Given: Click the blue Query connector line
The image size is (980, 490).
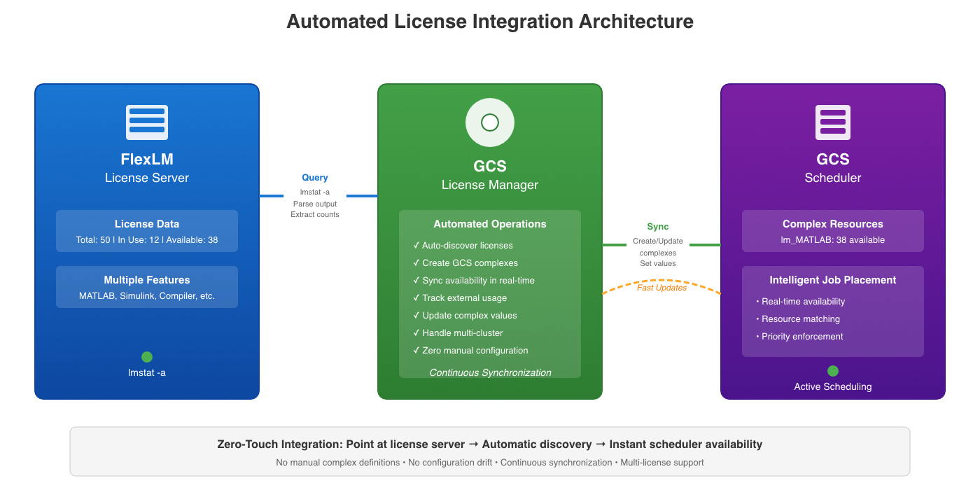Looking at the screenshot, I should coord(272,196).
